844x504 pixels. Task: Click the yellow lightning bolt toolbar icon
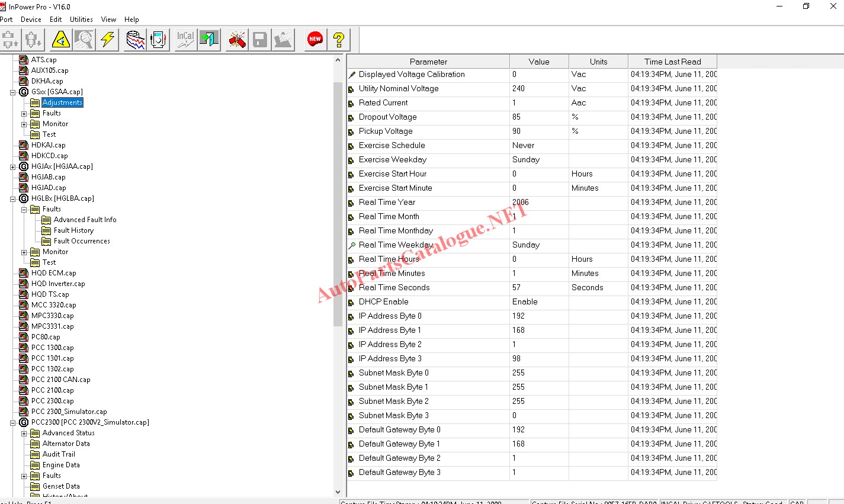108,40
